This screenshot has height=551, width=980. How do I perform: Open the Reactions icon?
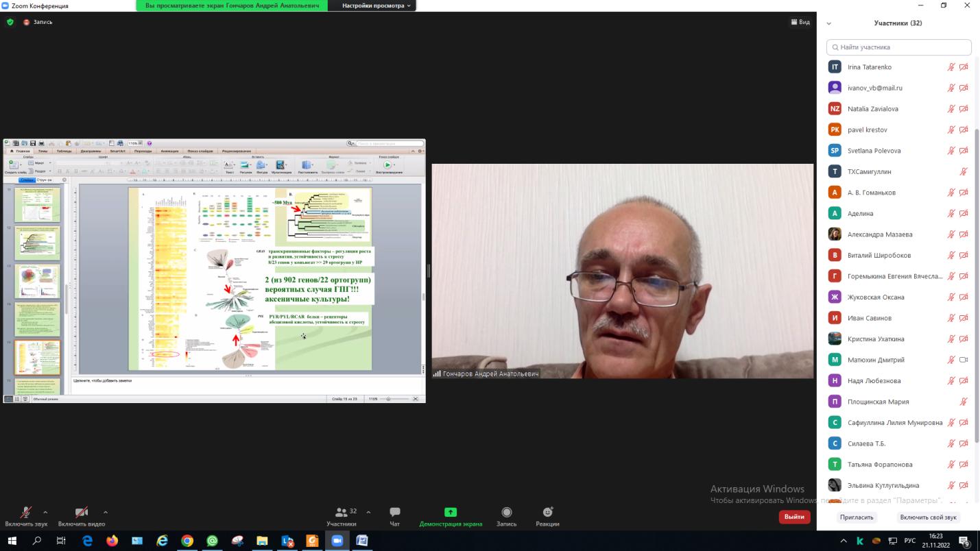click(547, 513)
